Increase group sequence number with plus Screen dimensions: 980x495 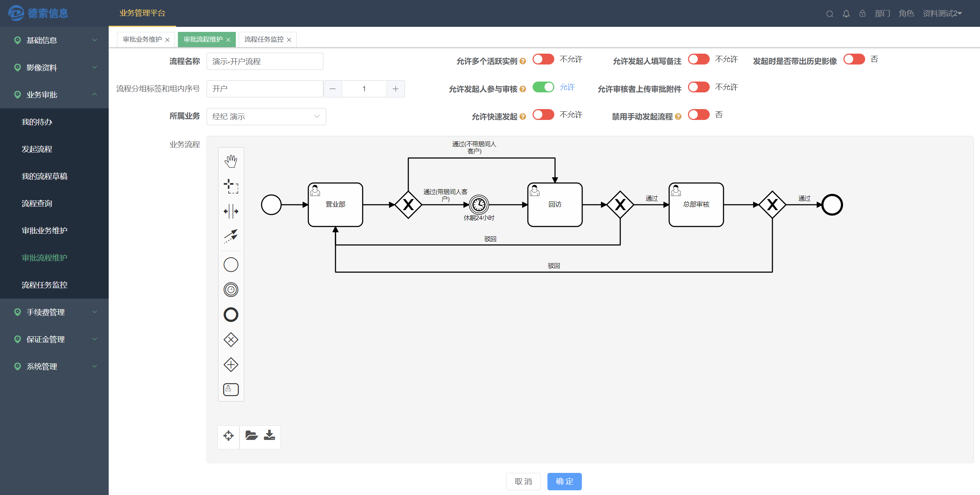click(x=396, y=89)
